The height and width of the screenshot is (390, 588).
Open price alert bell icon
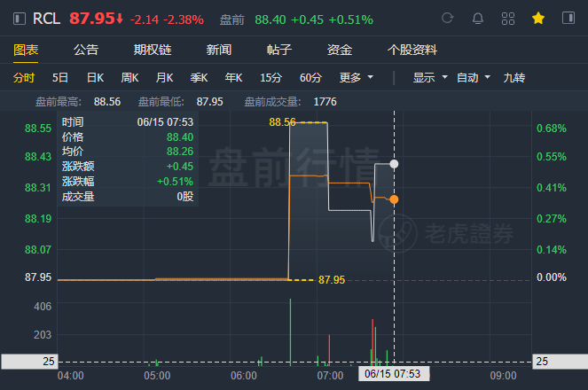point(478,18)
